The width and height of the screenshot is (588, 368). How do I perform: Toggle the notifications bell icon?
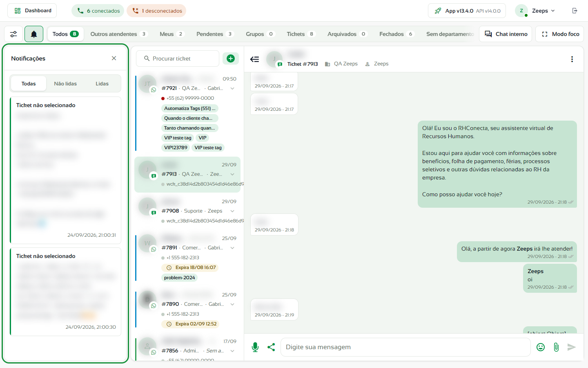(34, 34)
